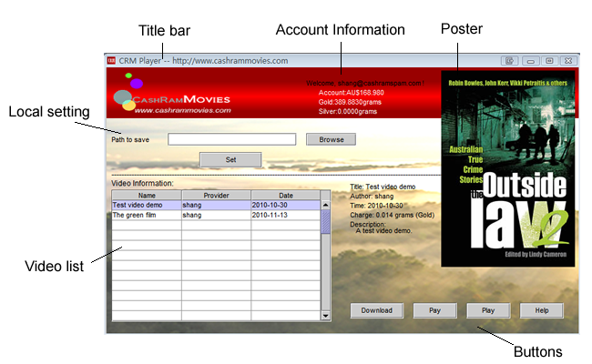This screenshot has width=592, height=364.
Task: Click the video list scroll up arrow
Action: point(325,205)
